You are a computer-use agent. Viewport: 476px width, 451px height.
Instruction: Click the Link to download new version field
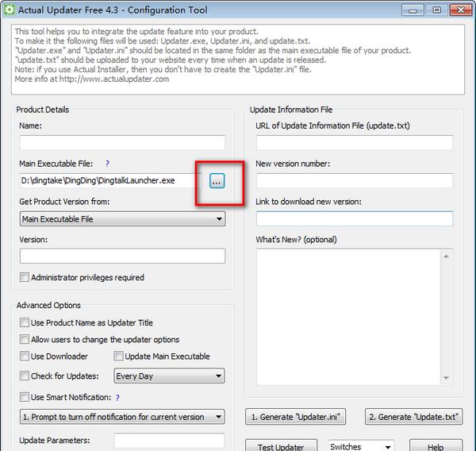tap(355, 219)
